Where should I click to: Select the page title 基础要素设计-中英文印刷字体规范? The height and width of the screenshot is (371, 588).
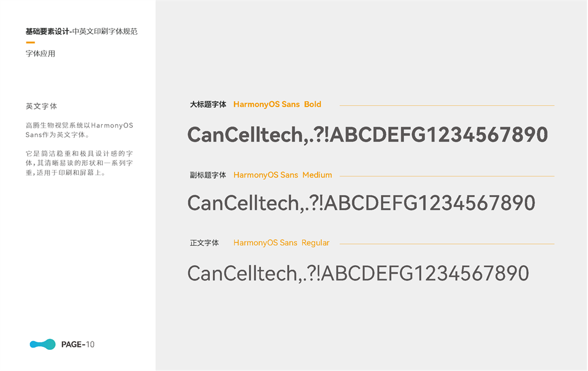pyautogui.click(x=81, y=31)
